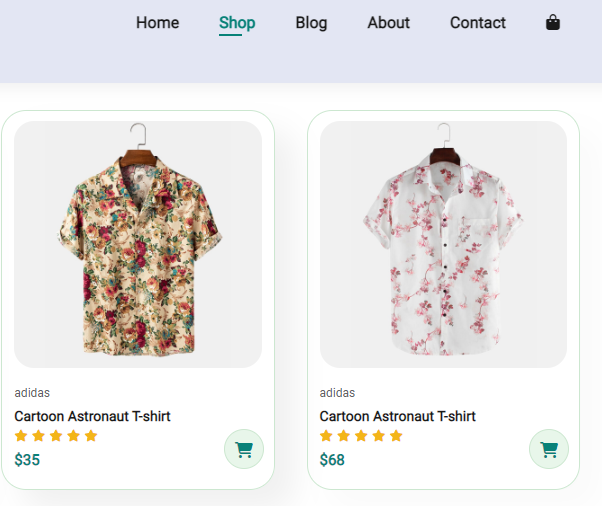Open the Contact page
Image resolution: width=602 pixels, height=506 pixels.
tap(478, 23)
